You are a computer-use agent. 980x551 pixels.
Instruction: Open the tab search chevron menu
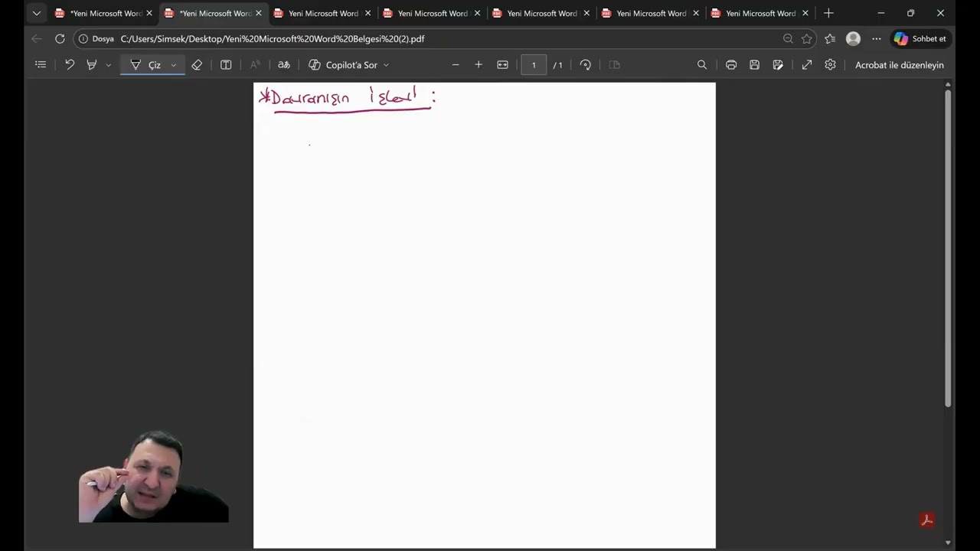(36, 13)
